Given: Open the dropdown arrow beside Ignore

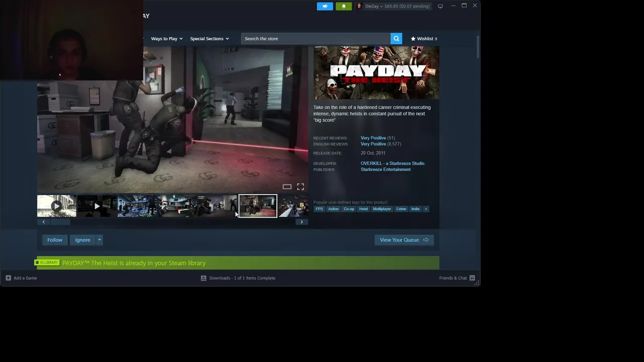Looking at the screenshot, I should 99,240.
